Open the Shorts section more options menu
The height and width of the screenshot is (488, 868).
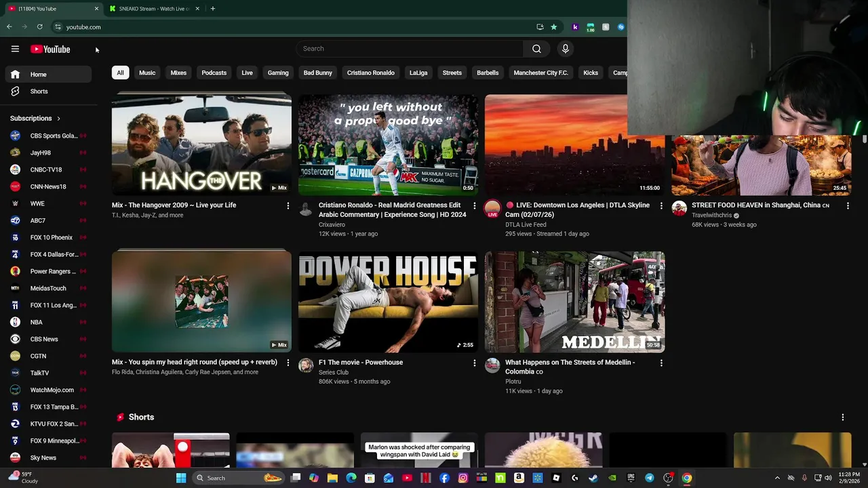coord(842,418)
